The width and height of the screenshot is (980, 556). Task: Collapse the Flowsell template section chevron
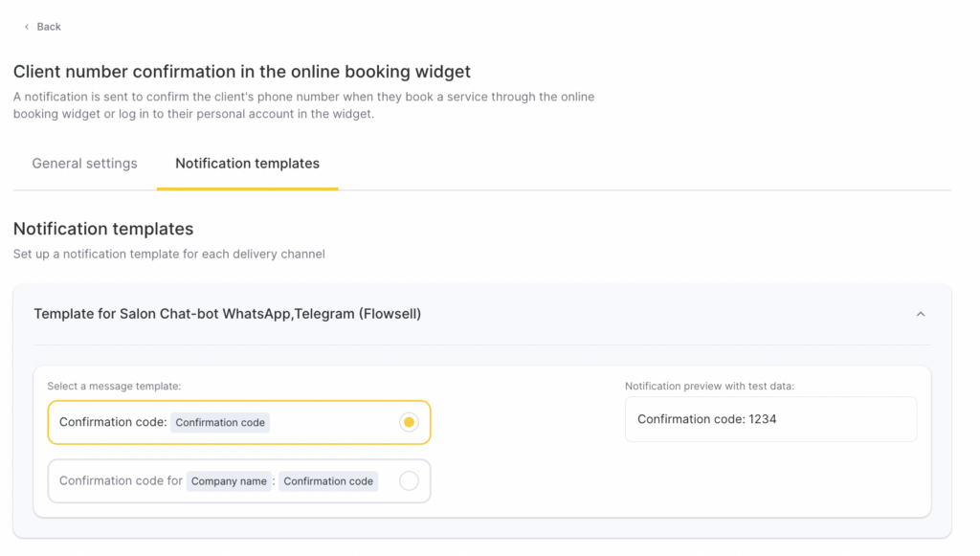click(921, 314)
